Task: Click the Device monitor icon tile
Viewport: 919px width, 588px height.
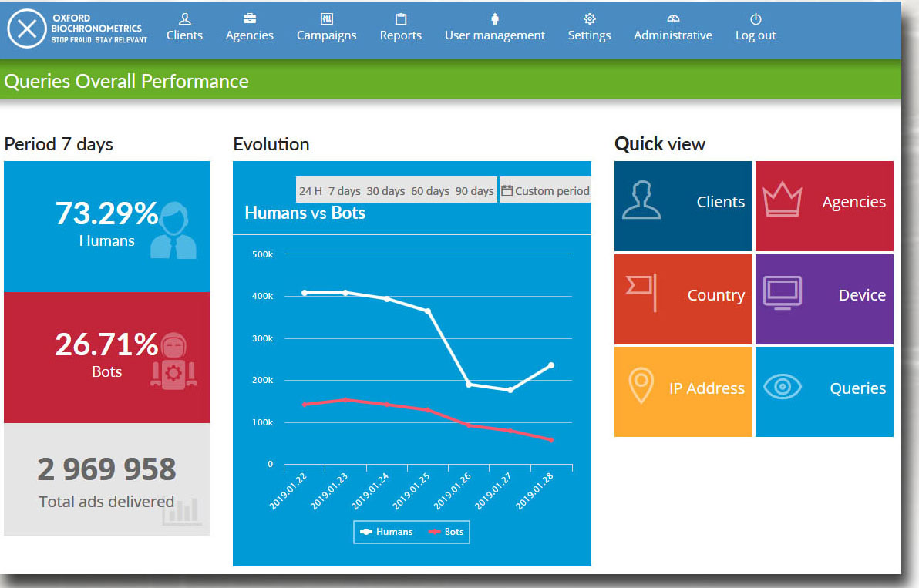Action: pos(782,294)
